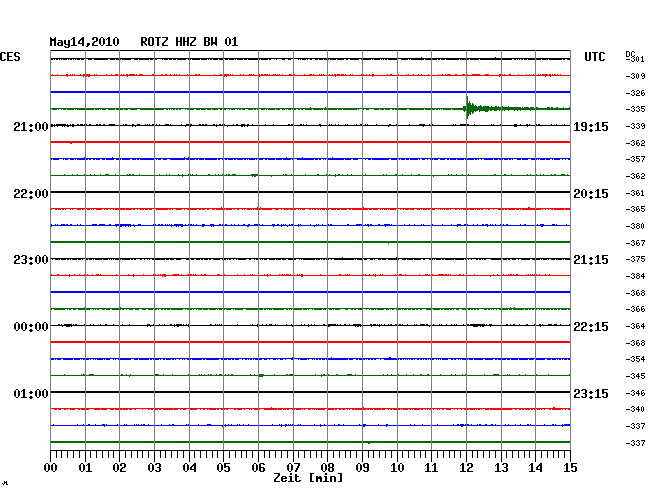
Task: Click the 11 minute tick label
Action: (431, 468)
